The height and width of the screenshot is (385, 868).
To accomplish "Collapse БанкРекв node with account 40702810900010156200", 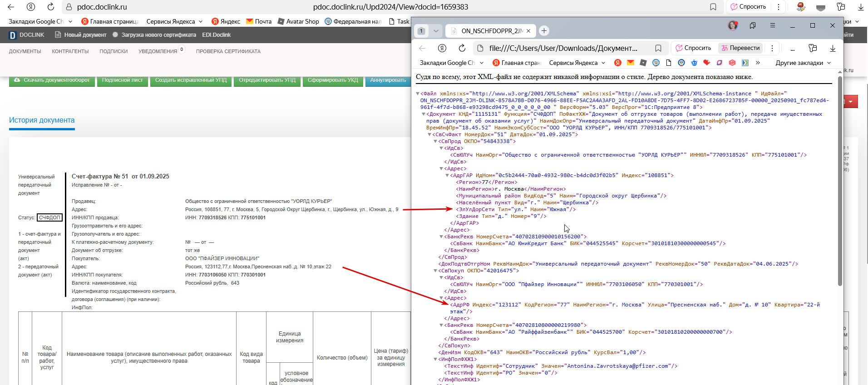I will pyautogui.click(x=441, y=237).
